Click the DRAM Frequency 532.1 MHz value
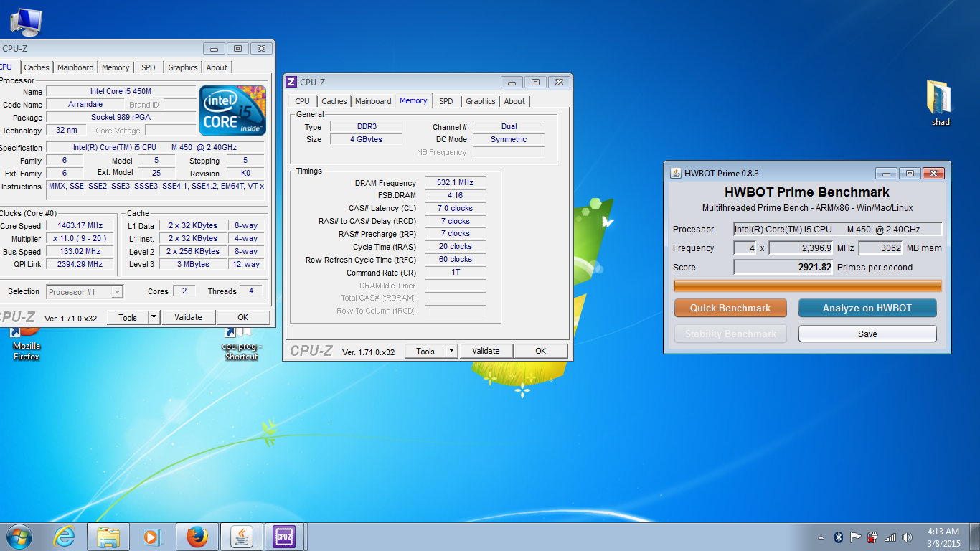This screenshot has width=980, height=551. (x=455, y=183)
